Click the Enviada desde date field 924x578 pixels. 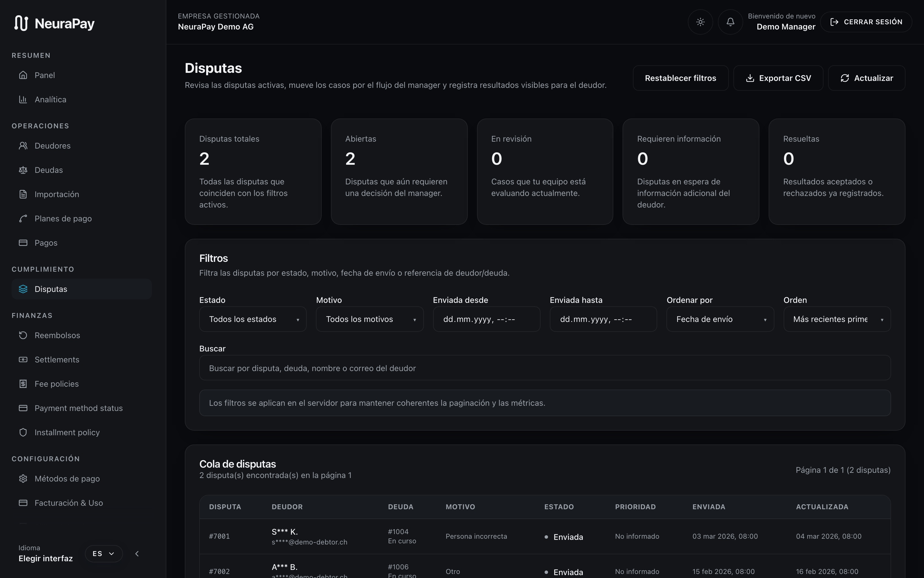[x=487, y=319]
